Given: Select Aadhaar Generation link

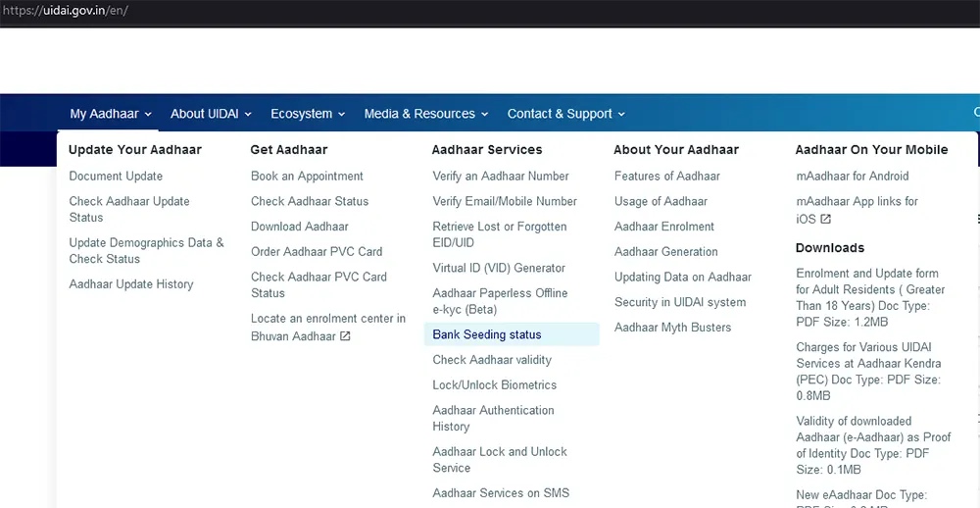Looking at the screenshot, I should pos(666,251).
